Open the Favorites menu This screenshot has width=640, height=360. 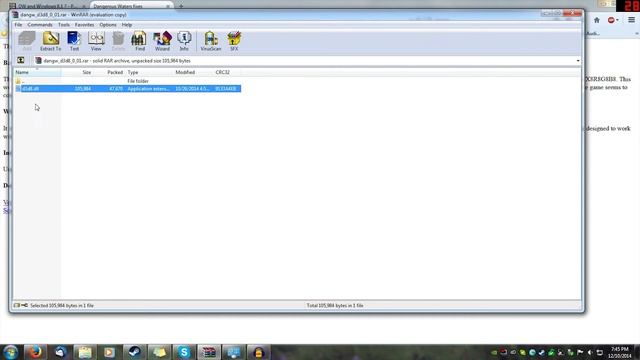pos(84,25)
